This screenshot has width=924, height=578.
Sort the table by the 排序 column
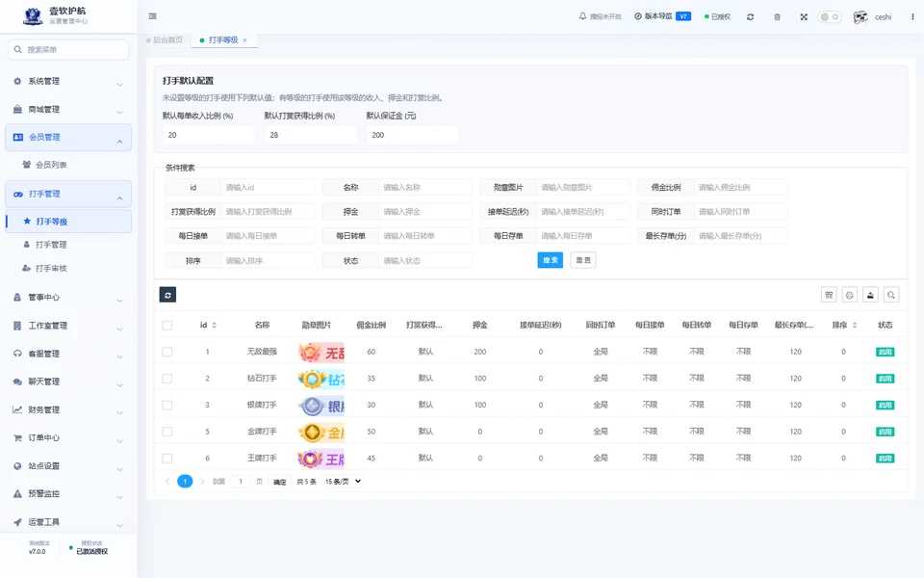[855, 325]
